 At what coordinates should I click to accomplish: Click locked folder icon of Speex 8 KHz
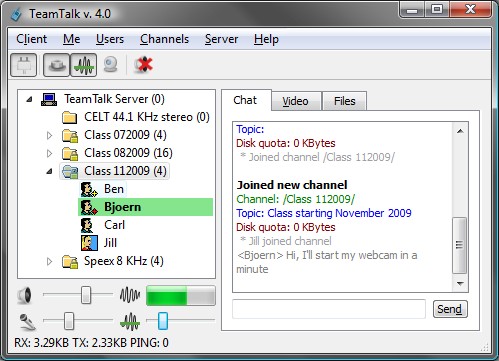tap(70, 262)
